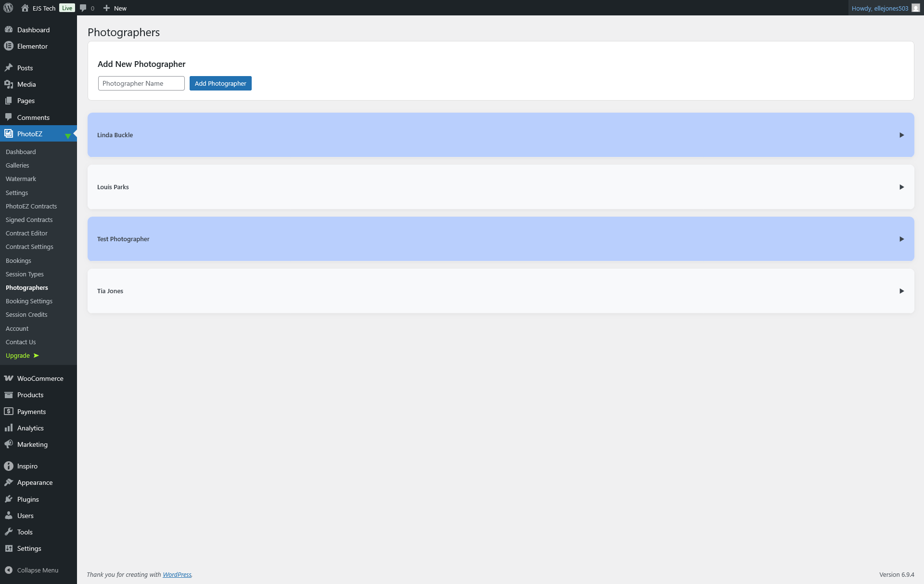
Task: Click the Media library icon
Action: (x=9, y=84)
